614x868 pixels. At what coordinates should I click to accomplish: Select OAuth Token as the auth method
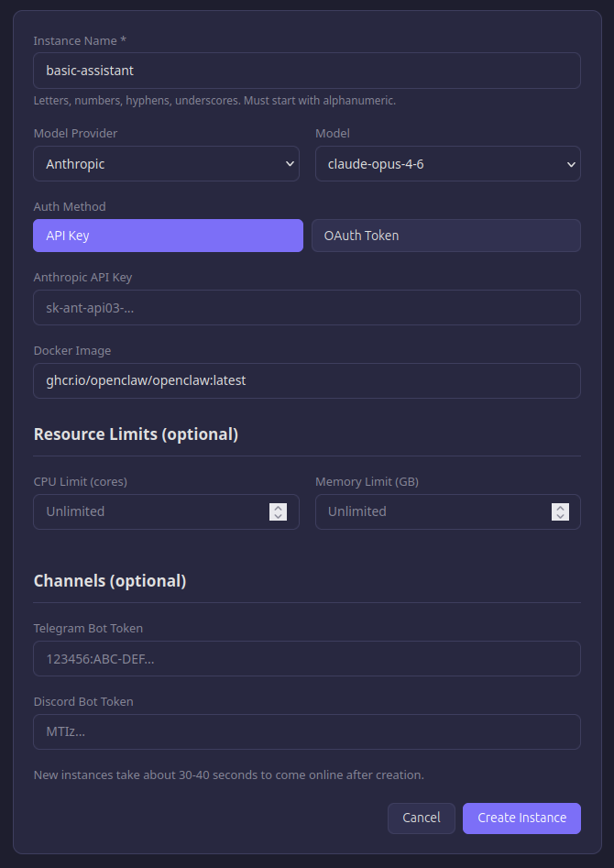[445, 236]
